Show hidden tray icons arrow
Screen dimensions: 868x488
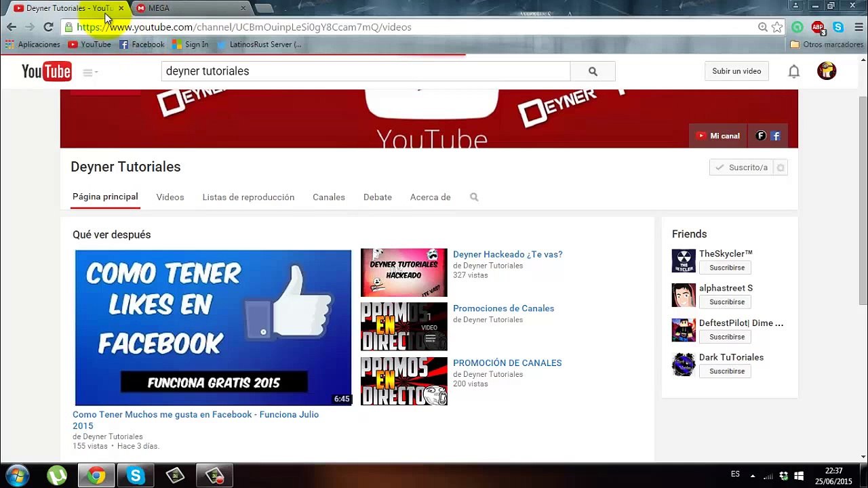point(753,476)
